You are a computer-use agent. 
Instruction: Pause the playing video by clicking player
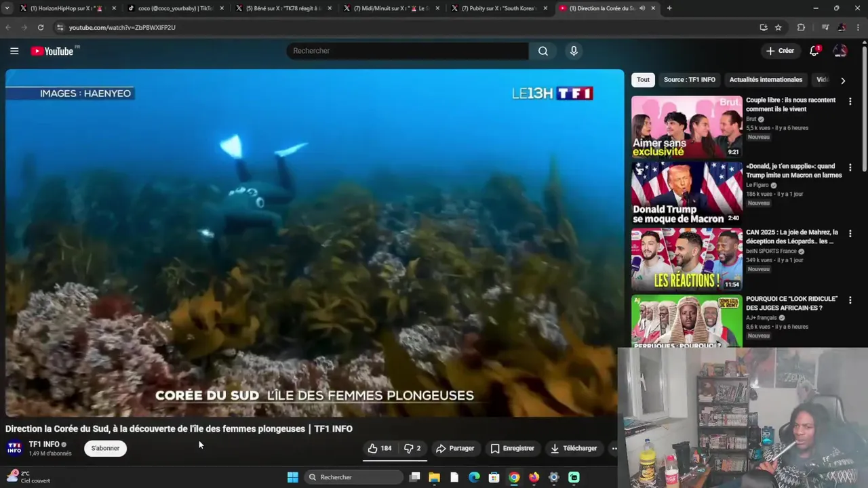(x=315, y=243)
